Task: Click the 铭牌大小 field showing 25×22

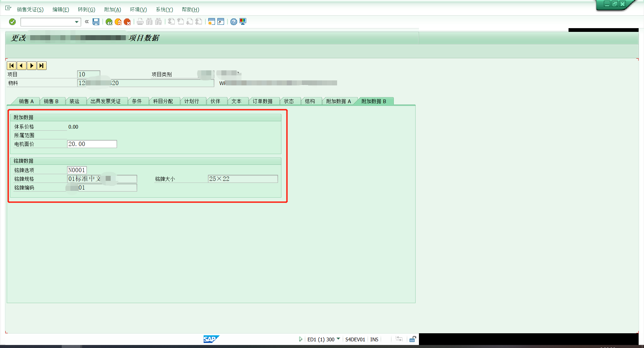Action: click(x=243, y=179)
